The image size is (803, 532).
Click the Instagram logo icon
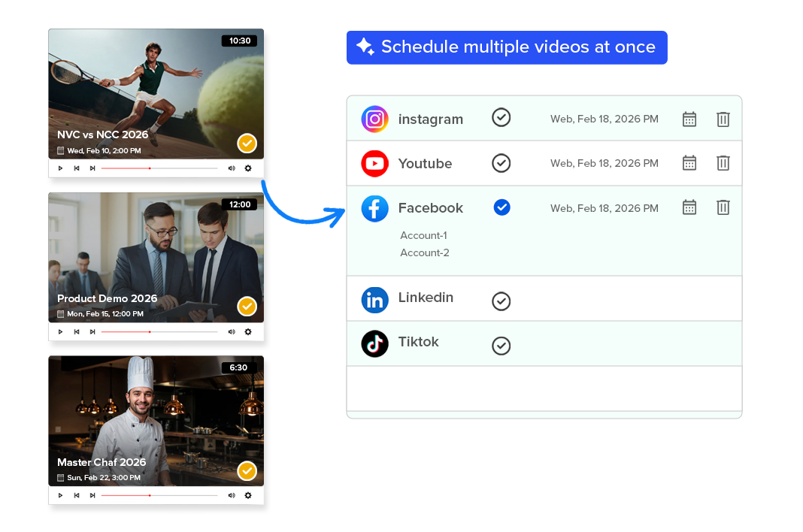point(374,119)
